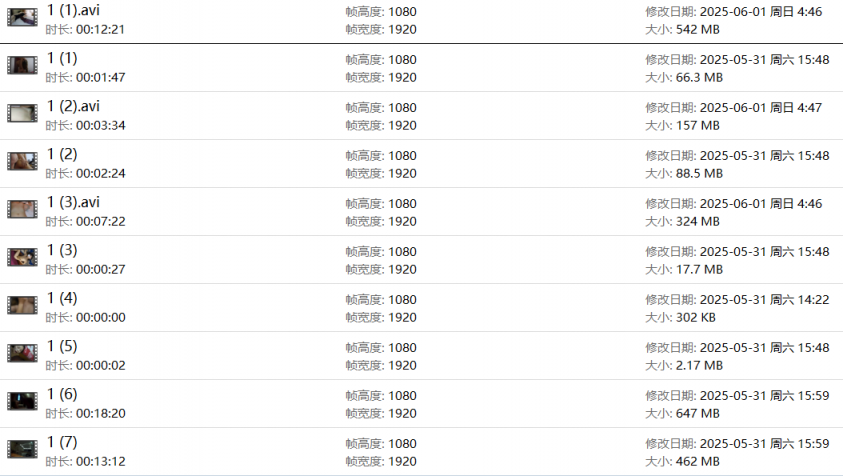Screen dimensions: 843x476
Task: Select the 1 (3) video thumbnail icon
Action: point(22,257)
